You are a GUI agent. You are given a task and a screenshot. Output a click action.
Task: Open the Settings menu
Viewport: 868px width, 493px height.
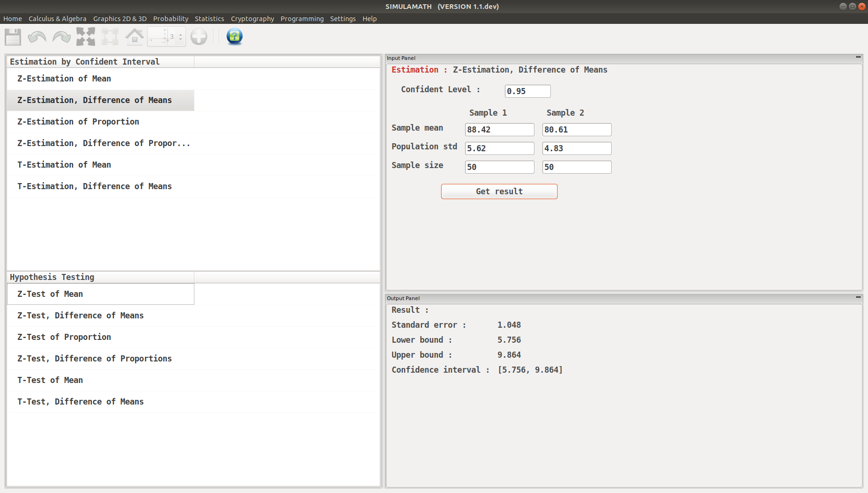pyautogui.click(x=343, y=19)
